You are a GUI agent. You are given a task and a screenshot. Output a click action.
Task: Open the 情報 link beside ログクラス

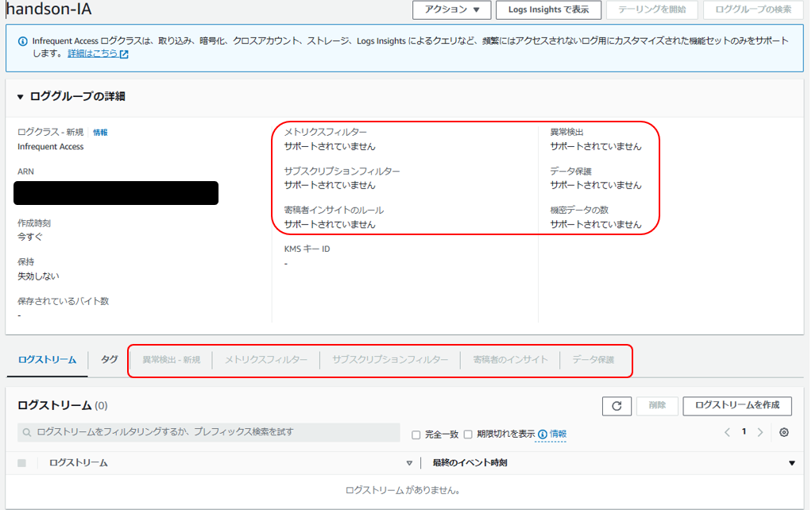pyautogui.click(x=100, y=133)
